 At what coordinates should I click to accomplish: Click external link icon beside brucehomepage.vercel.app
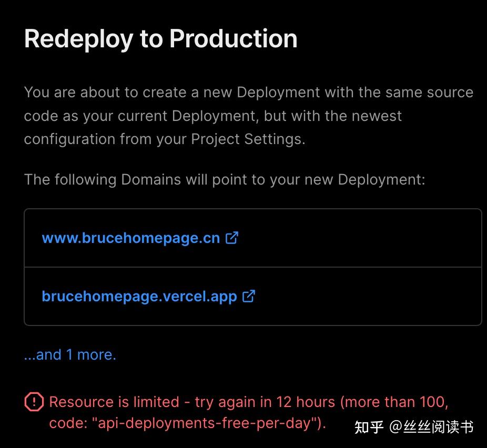click(249, 296)
